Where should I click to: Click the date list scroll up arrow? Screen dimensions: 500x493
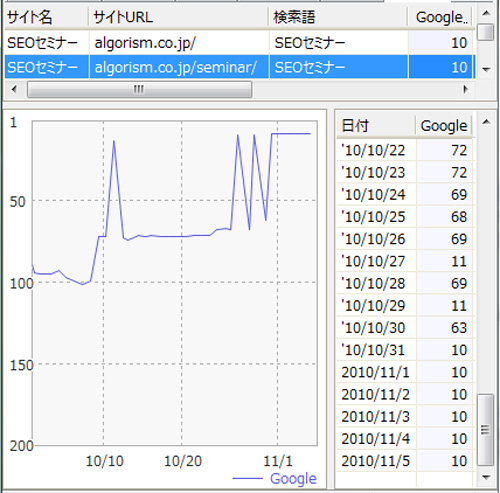click(x=486, y=122)
